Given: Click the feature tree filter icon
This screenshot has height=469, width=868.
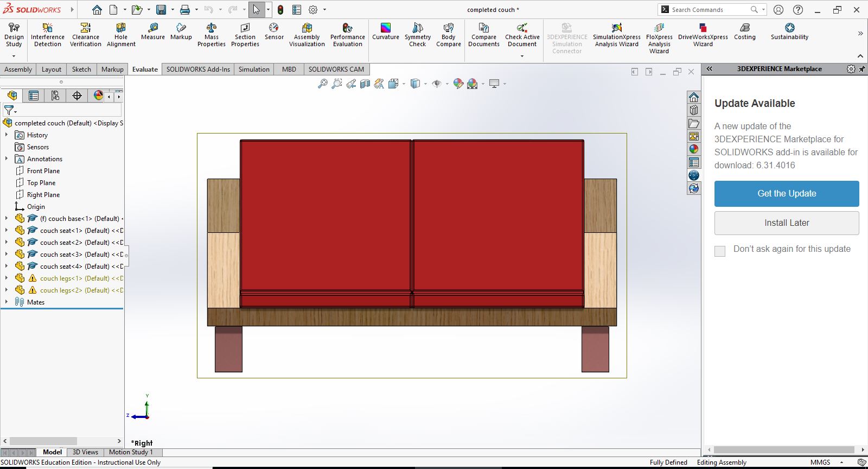Looking at the screenshot, I should pos(9,110).
